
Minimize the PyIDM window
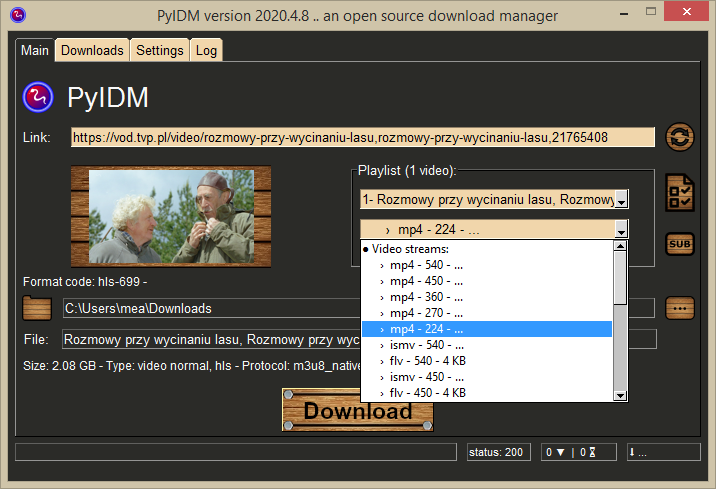pyautogui.click(x=624, y=14)
